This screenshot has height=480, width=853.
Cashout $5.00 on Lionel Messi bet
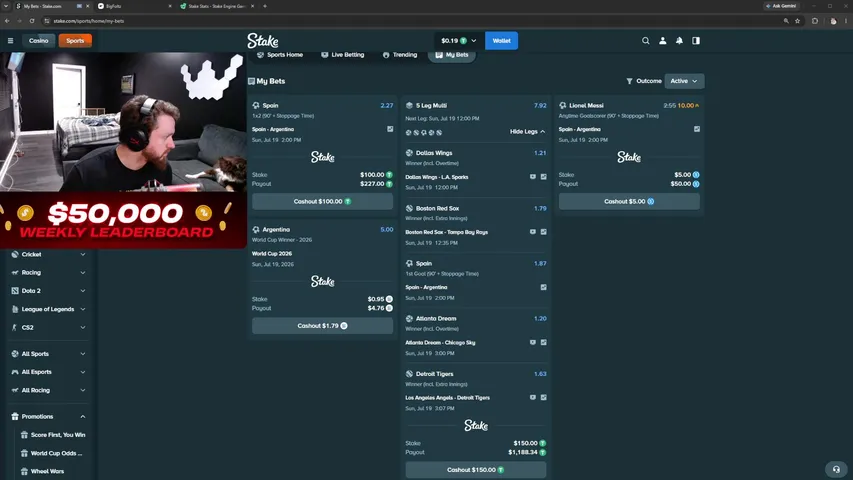629,201
